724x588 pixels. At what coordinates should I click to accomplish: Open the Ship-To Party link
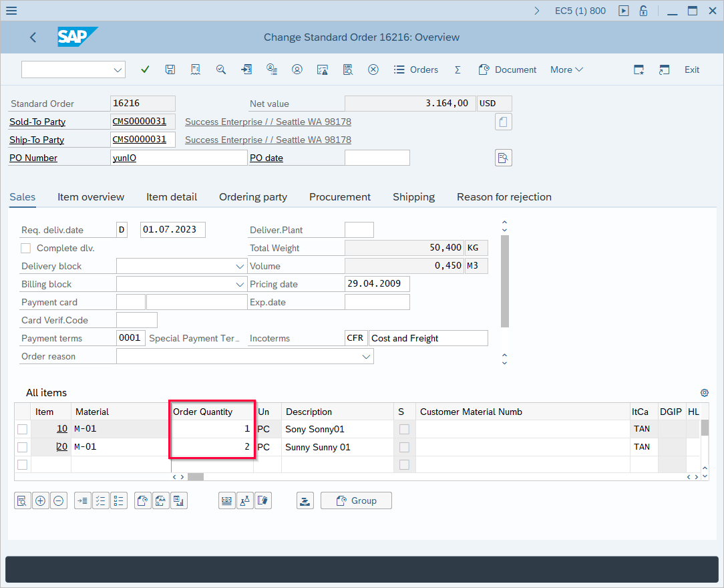coord(37,140)
